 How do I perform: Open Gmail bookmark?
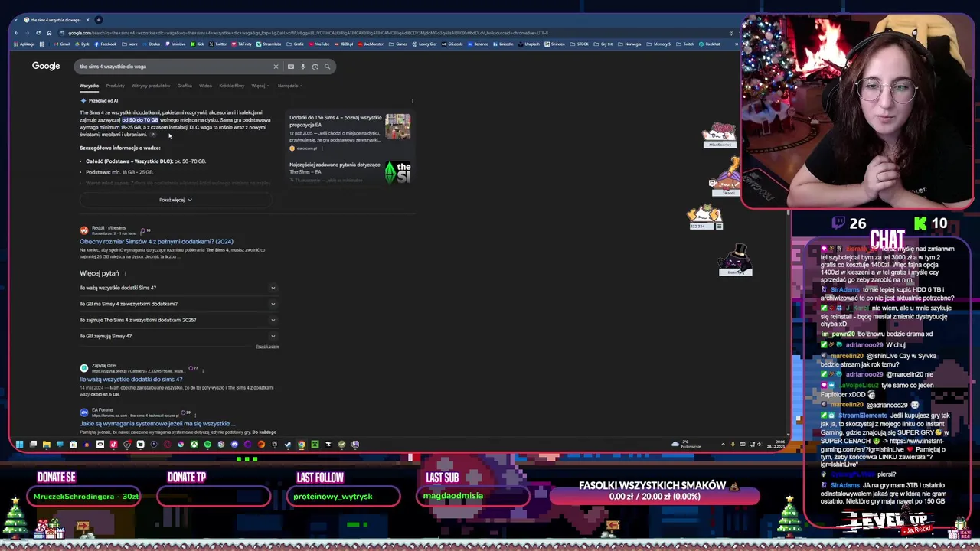coord(62,44)
